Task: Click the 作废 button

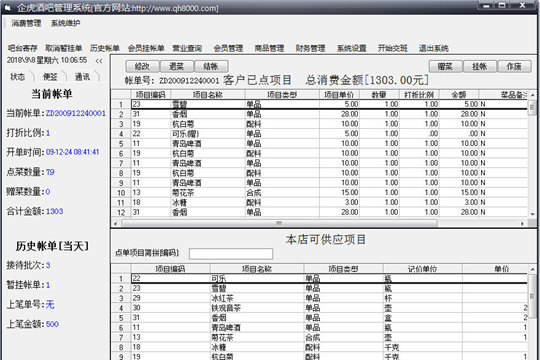Action: [x=514, y=66]
